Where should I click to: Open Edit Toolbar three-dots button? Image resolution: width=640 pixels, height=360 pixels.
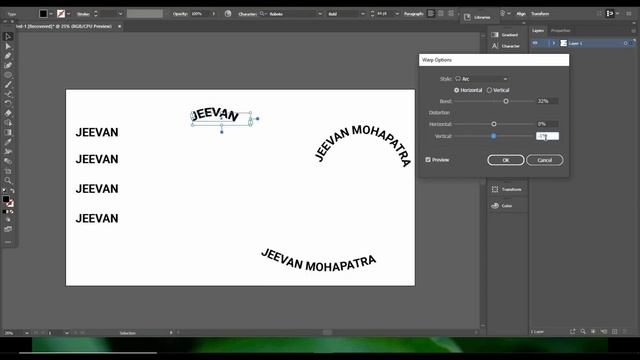point(8,242)
